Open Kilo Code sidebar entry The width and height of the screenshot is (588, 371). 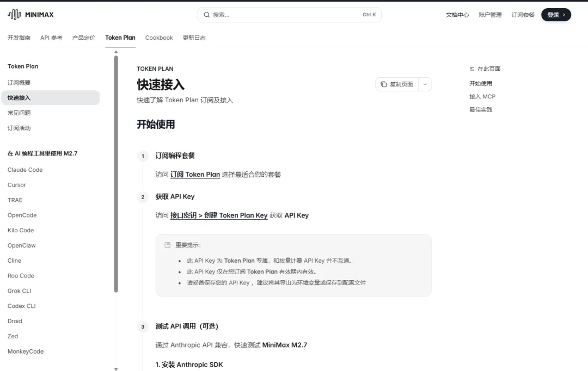(x=21, y=230)
